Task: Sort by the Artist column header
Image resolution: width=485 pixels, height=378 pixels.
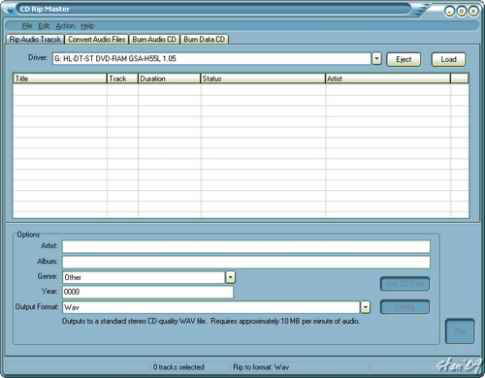Action: pos(388,79)
